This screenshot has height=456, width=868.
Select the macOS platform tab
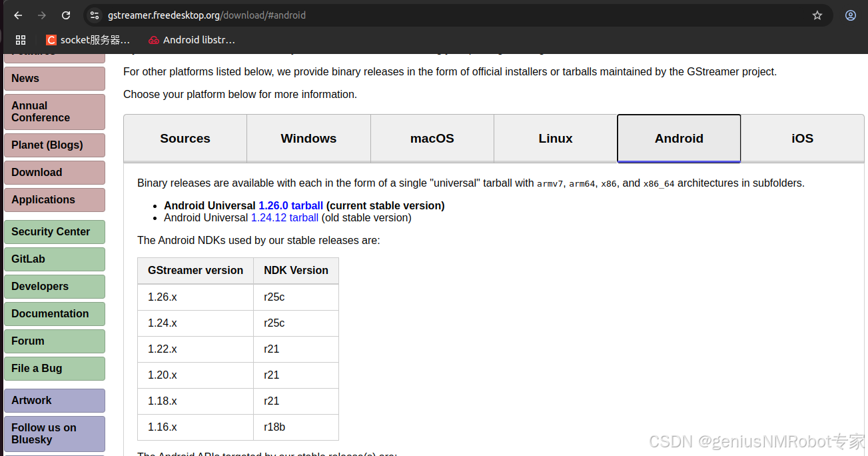coord(432,138)
